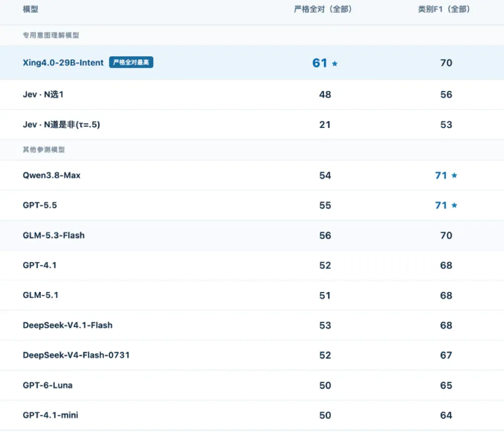The image size is (504, 437).
Task: Select the GLM-5.3-Flash model name
Action: [x=54, y=235]
